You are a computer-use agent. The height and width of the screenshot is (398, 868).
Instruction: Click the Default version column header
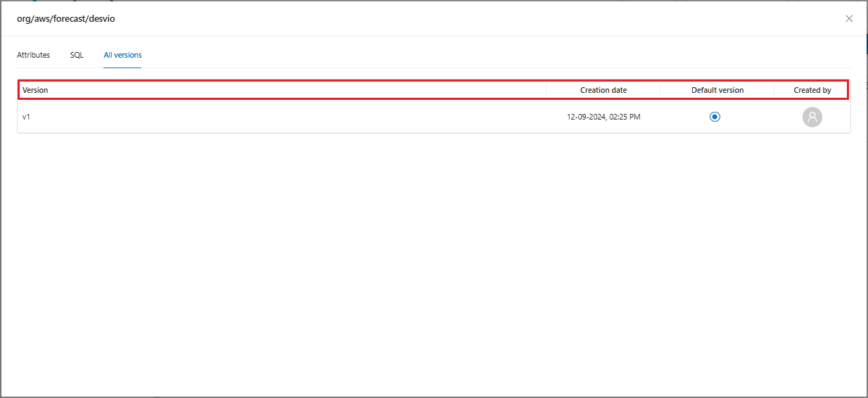pyautogui.click(x=717, y=90)
